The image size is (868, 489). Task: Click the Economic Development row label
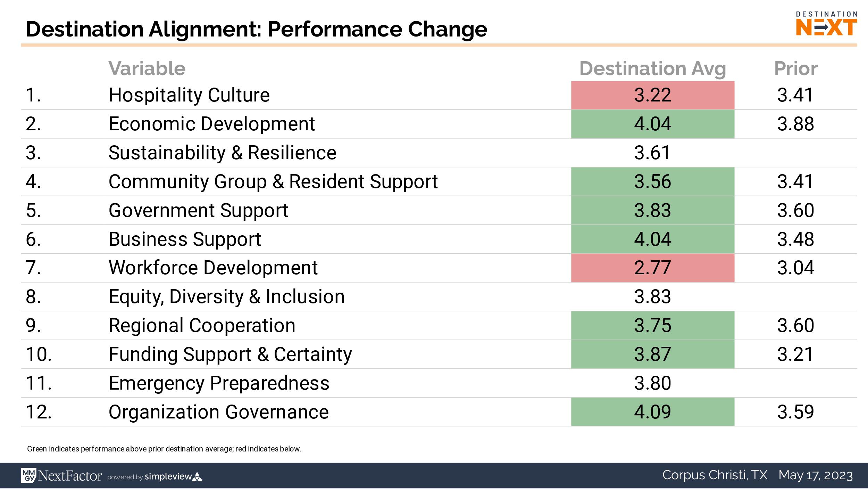[211, 124]
